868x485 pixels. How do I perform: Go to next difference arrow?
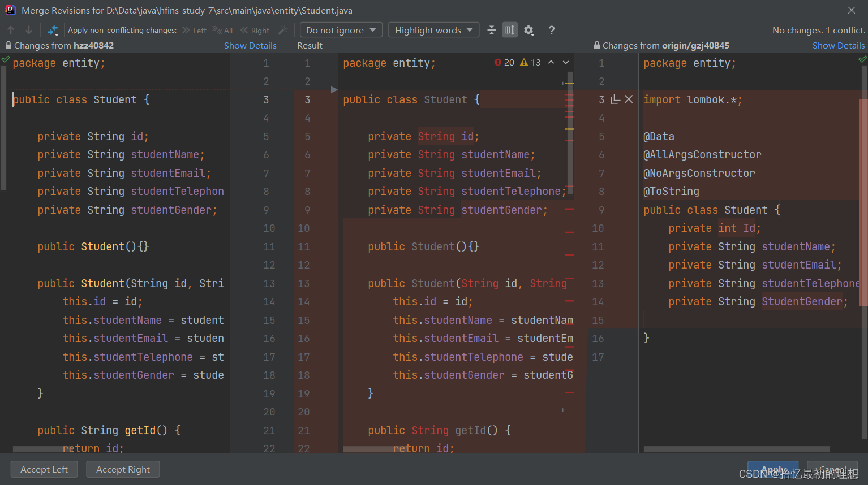click(29, 30)
